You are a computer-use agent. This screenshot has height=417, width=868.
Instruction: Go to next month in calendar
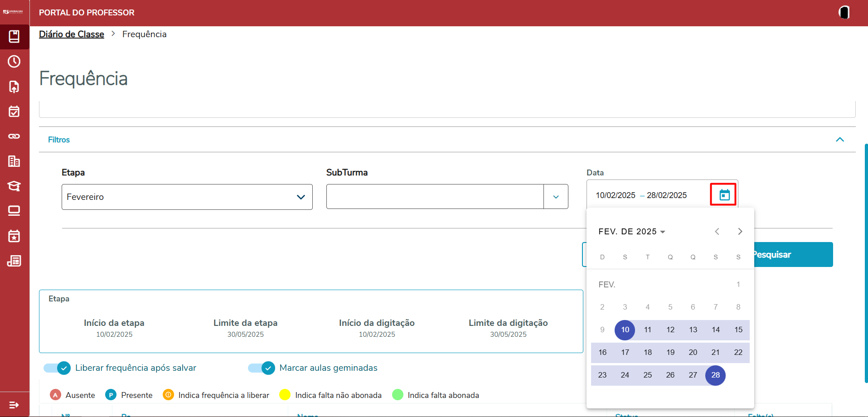click(x=740, y=232)
